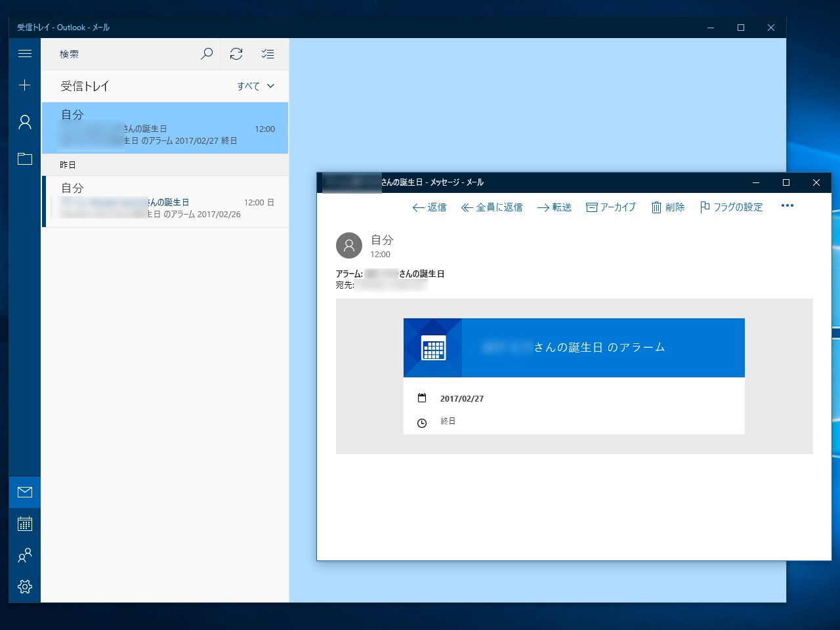840x630 pixels.
Task: Reply all with 全員に返信
Action: [x=492, y=207]
